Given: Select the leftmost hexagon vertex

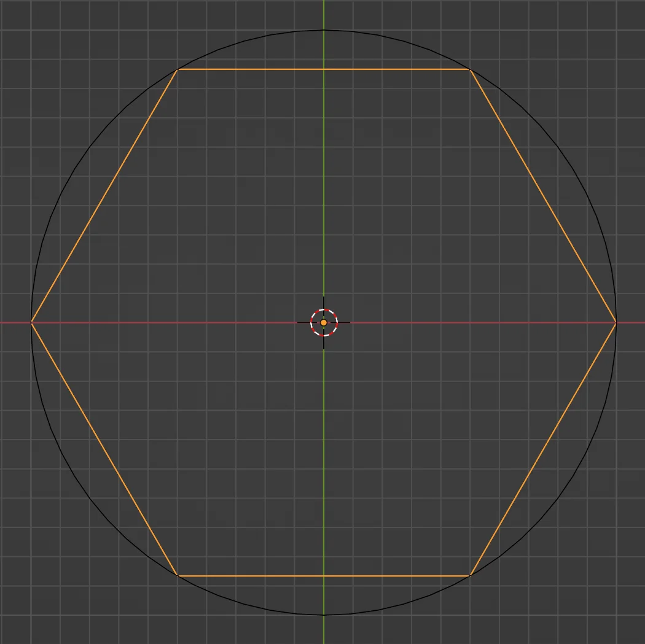Looking at the screenshot, I should coord(32,322).
